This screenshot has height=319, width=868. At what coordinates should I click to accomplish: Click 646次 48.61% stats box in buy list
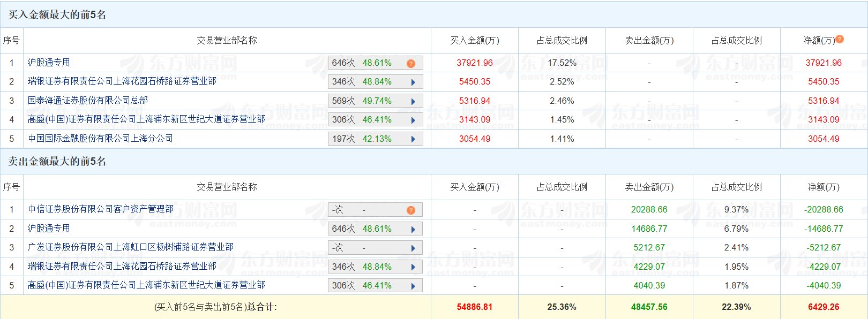pyautogui.click(x=362, y=63)
